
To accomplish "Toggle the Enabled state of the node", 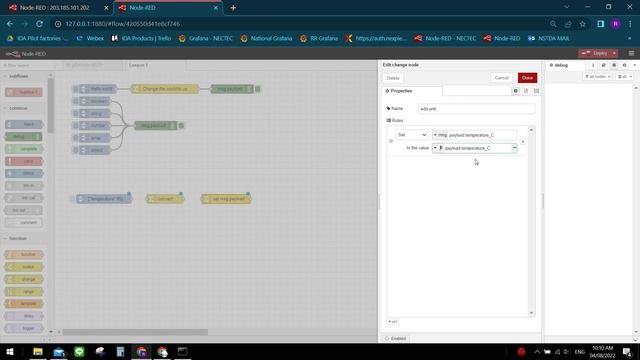I will tap(396, 338).
